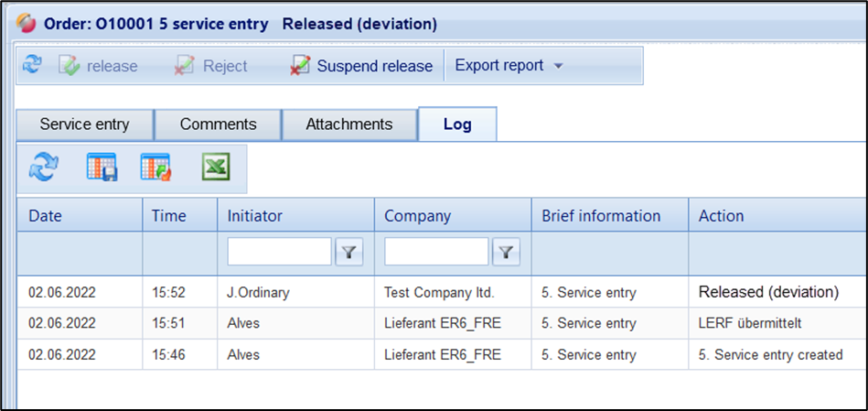Viewport: 868px width, 411px height.
Task: Open the Export report dropdown
Action: click(509, 65)
